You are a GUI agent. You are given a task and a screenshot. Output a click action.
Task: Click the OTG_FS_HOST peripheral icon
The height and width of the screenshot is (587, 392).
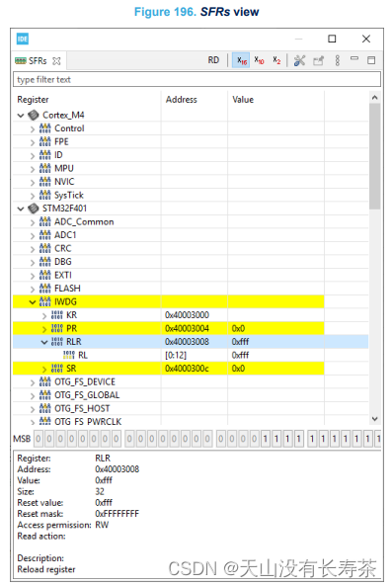click(x=44, y=408)
